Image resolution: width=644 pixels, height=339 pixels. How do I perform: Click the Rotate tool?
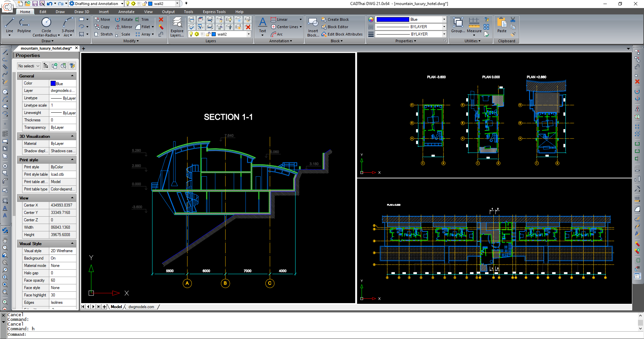pyautogui.click(x=124, y=19)
